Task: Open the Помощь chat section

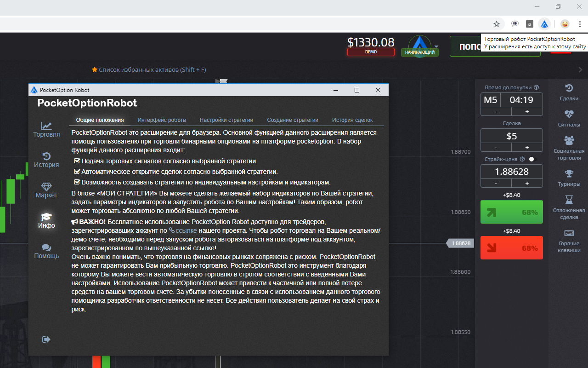Action: [46, 251]
